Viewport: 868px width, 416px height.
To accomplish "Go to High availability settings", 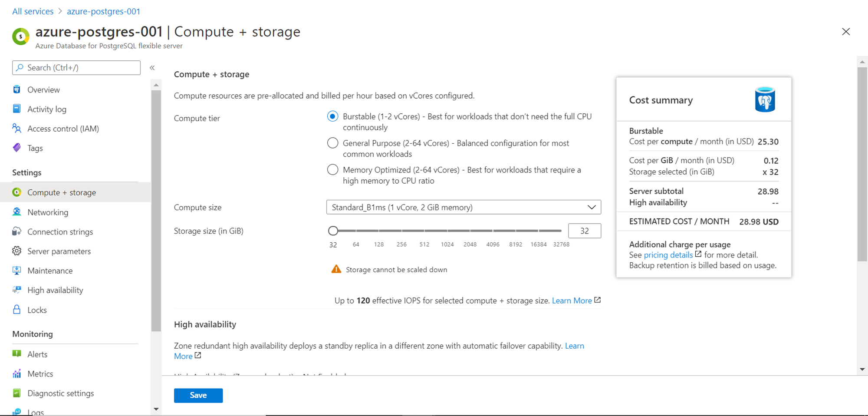I will (x=55, y=290).
